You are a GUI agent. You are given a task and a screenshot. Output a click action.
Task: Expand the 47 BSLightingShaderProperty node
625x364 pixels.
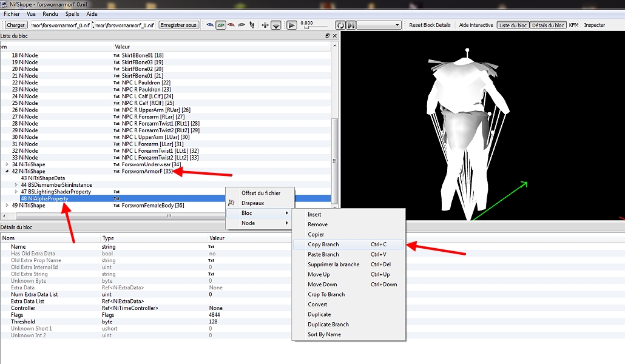click(16, 192)
